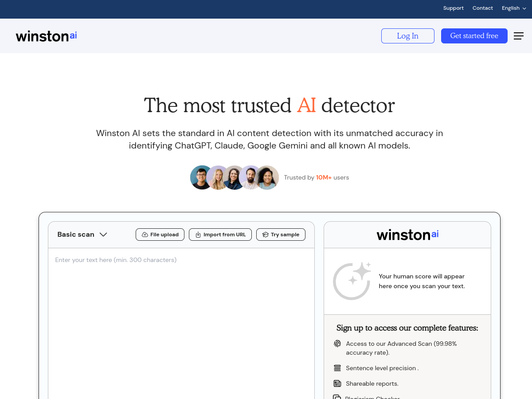
Task: Click the 'Sentence level precision' text
Action: pos(382,368)
